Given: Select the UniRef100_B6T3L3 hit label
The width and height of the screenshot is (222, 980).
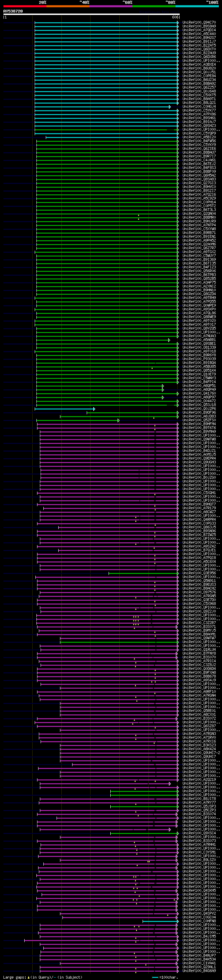Looking at the screenshot, I should coord(199,210).
